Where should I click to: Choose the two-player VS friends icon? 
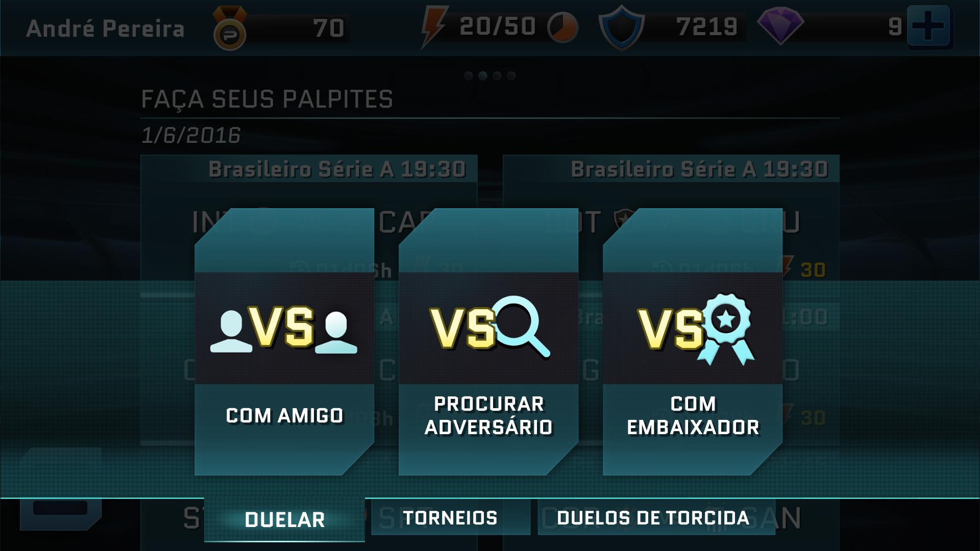pyautogui.click(x=284, y=328)
